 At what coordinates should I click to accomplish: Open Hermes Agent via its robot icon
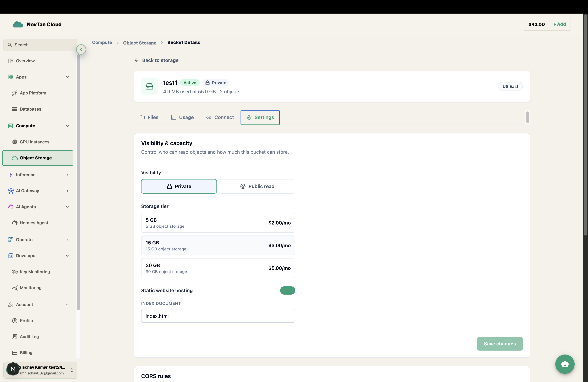(x=15, y=223)
